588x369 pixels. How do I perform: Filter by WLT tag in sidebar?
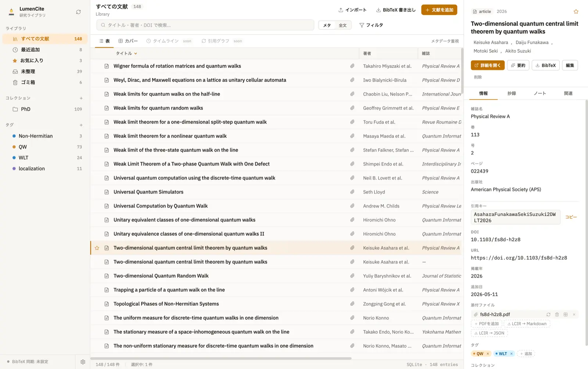tap(45, 158)
